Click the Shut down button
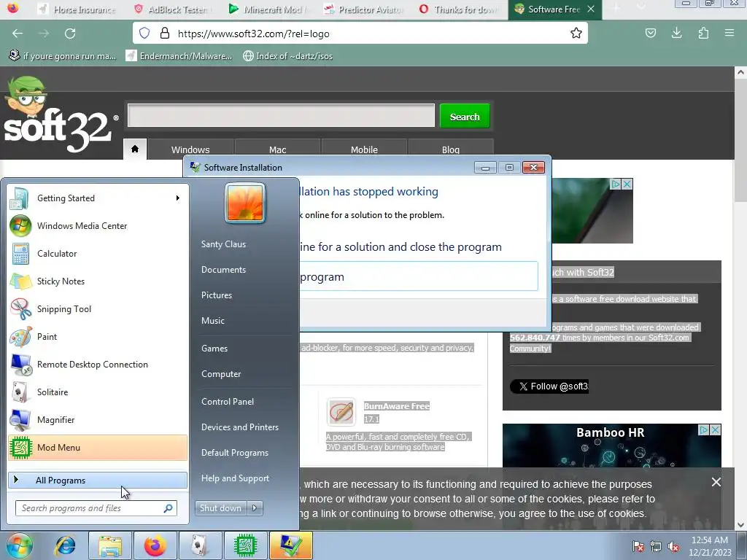747x560 pixels. pos(220,508)
